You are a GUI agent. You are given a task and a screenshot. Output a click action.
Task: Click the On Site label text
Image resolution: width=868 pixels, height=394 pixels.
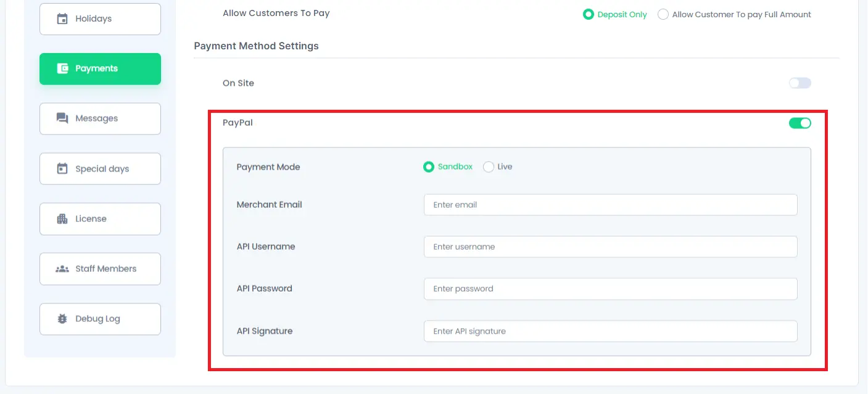(238, 83)
